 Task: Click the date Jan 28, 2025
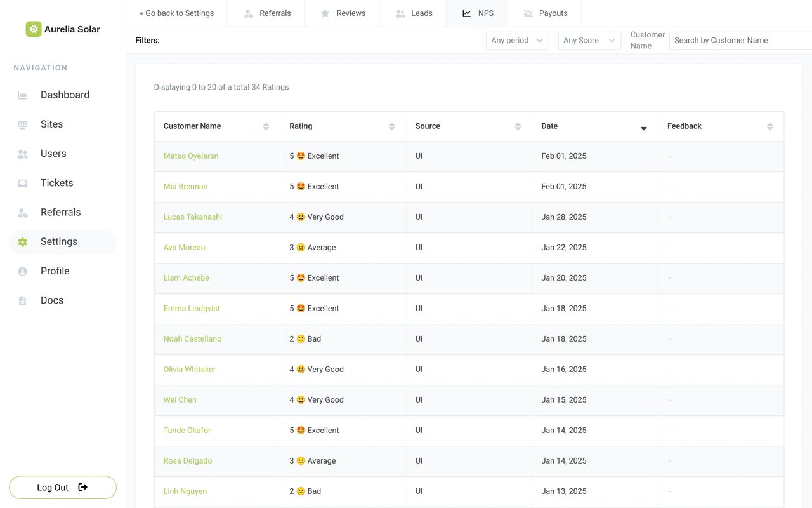coord(564,217)
